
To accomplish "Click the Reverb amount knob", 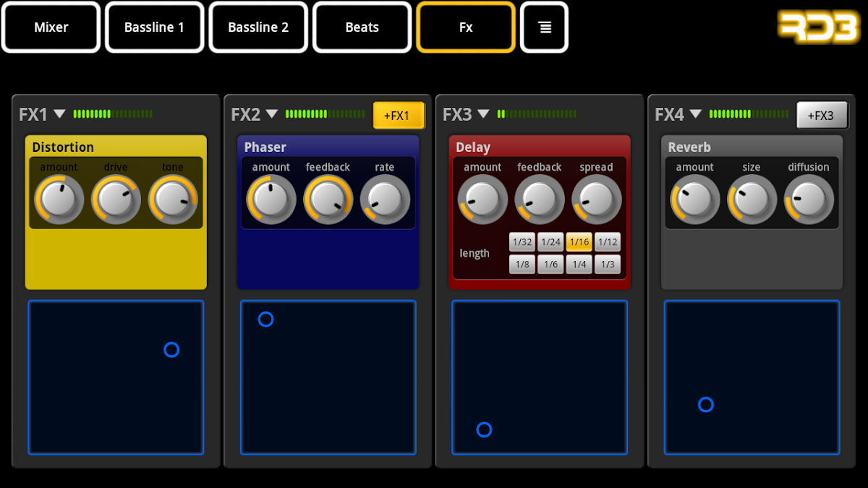I will point(695,199).
